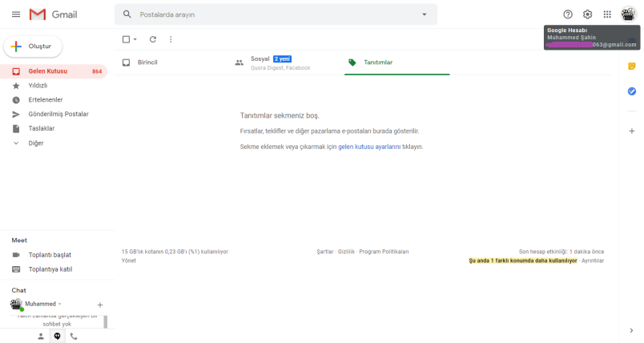Click the Hangouts conversations icon
Screen dimensions: 644x343
(x=57, y=337)
